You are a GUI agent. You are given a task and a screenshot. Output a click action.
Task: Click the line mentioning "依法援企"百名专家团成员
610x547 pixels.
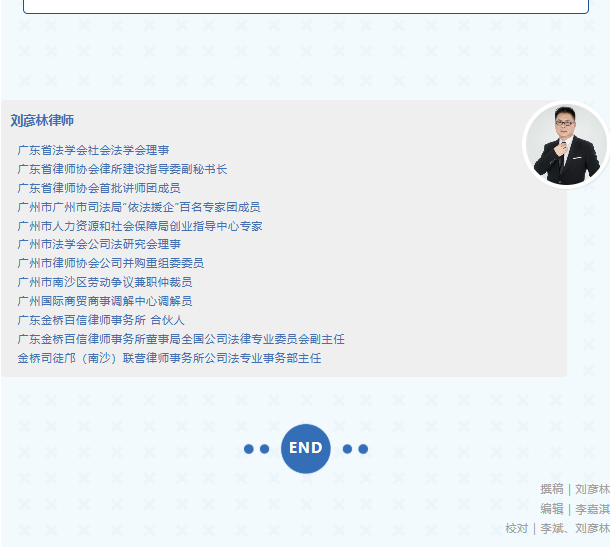(x=139, y=207)
